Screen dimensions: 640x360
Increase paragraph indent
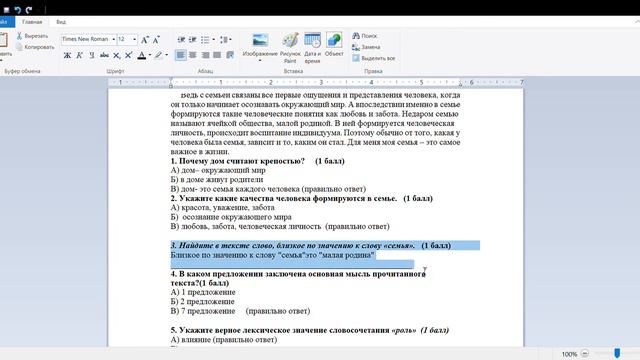(x=193, y=40)
